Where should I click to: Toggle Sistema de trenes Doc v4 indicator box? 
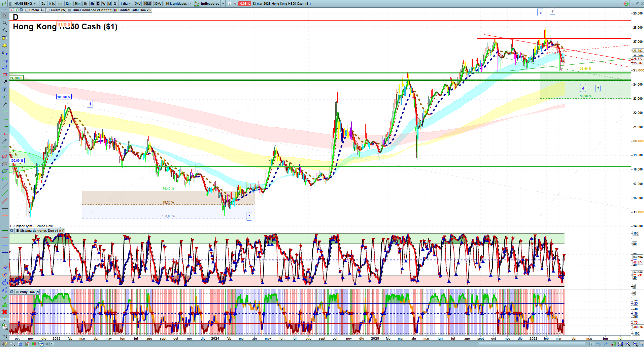pos(17,231)
